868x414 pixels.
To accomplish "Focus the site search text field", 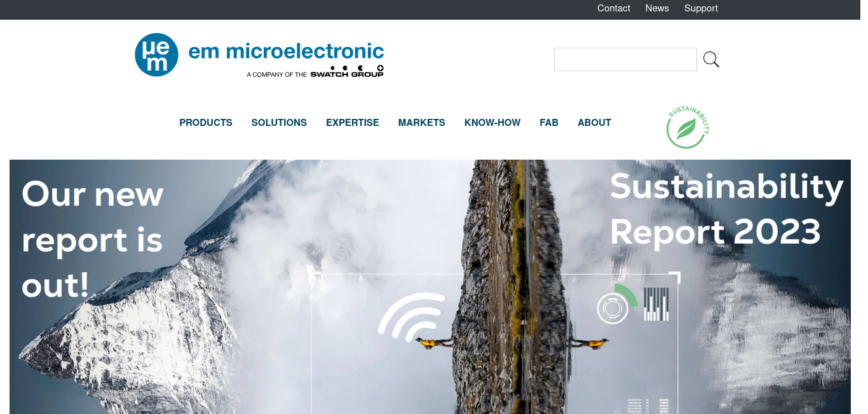I will 625,59.
